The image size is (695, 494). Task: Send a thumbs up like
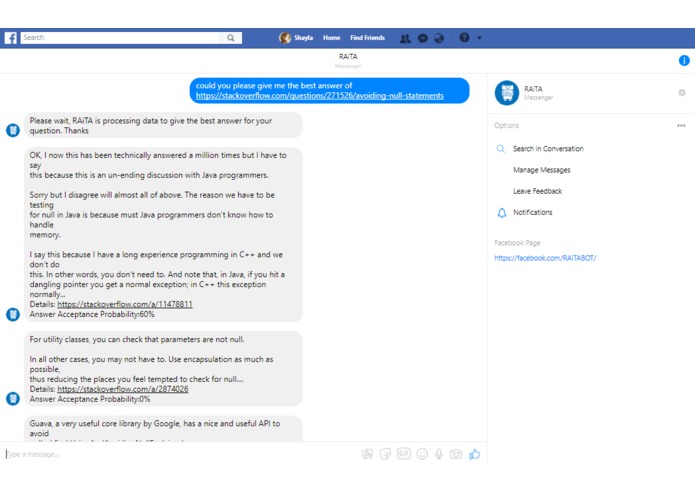click(474, 454)
